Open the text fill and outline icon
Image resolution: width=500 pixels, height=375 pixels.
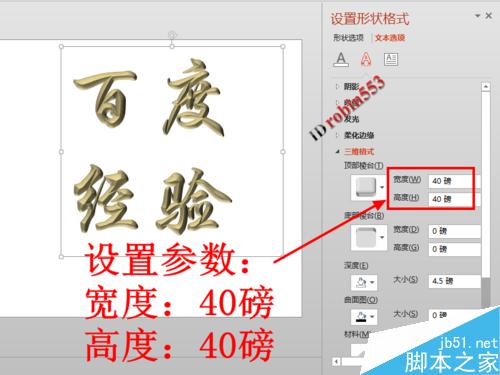341,60
